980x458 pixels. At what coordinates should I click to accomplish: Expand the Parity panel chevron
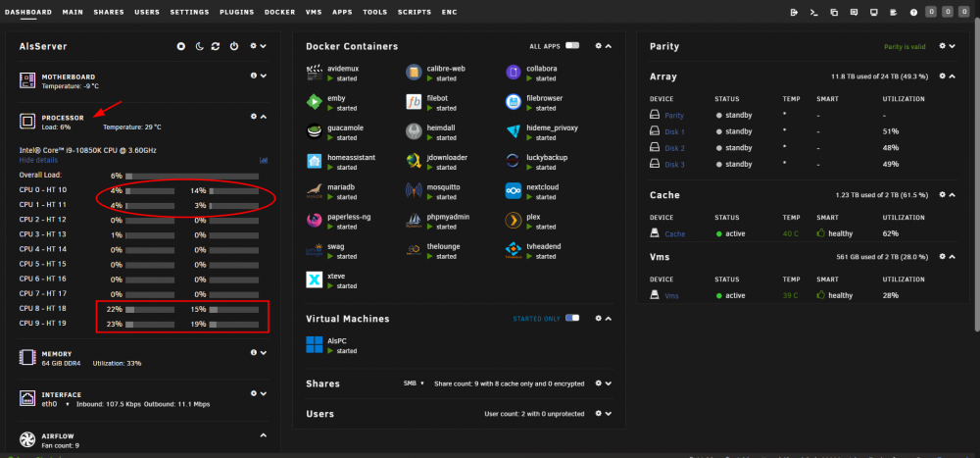(x=952, y=46)
